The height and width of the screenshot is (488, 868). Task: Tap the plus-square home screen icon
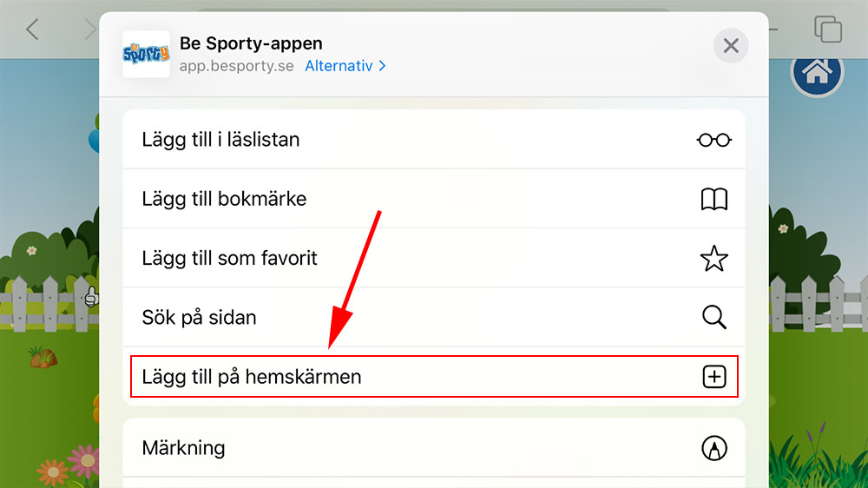713,377
